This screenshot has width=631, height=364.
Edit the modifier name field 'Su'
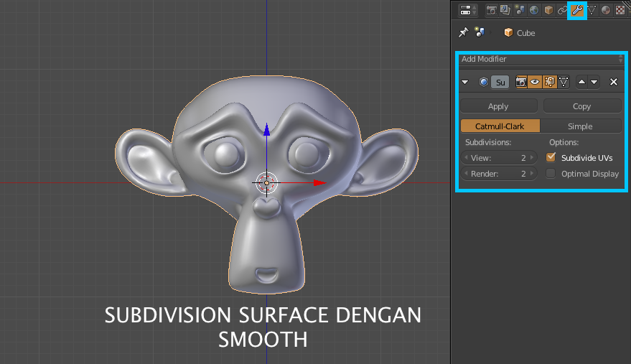tap(500, 82)
